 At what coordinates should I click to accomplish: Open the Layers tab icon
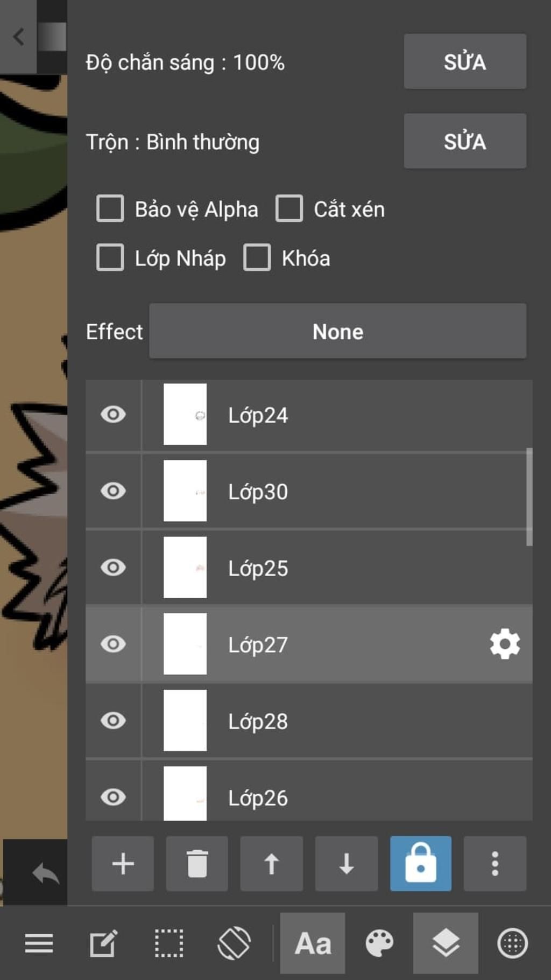pyautogui.click(x=446, y=943)
